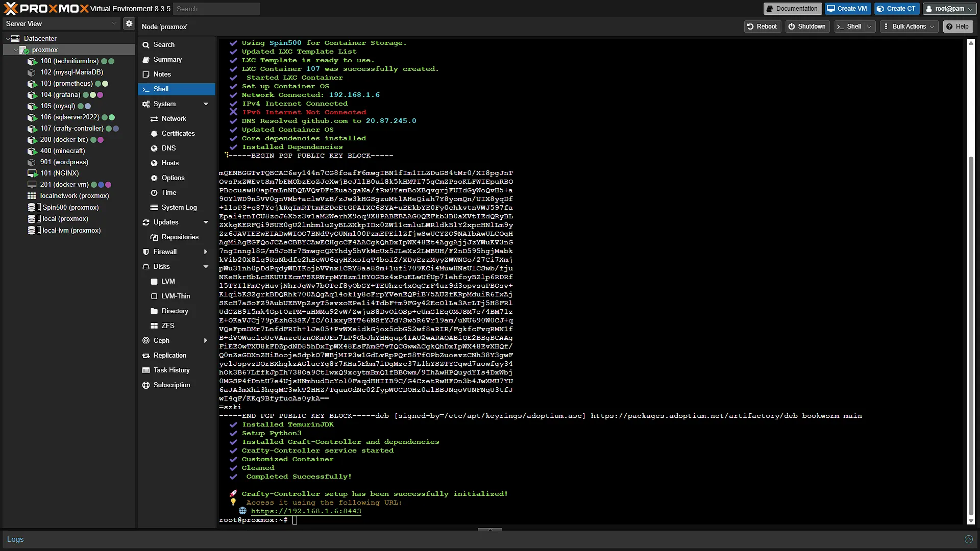Viewport: 980px width, 551px height.
Task: Click the Directory folder icon
Action: 154,311
